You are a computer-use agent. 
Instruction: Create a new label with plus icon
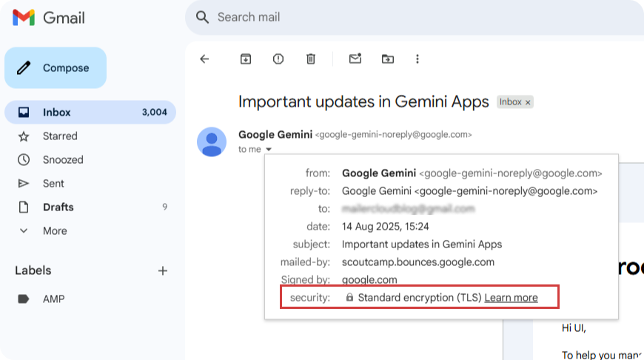click(x=163, y=271)
